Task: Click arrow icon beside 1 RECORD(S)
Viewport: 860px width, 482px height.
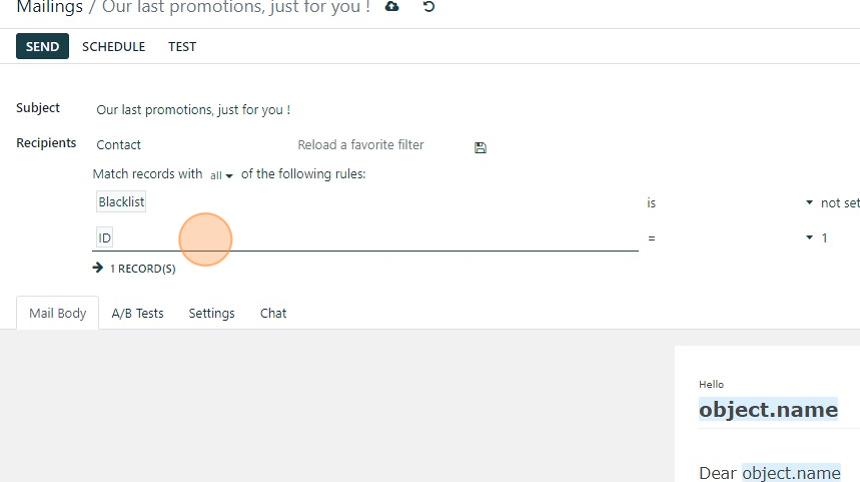Action: [98, 268]
